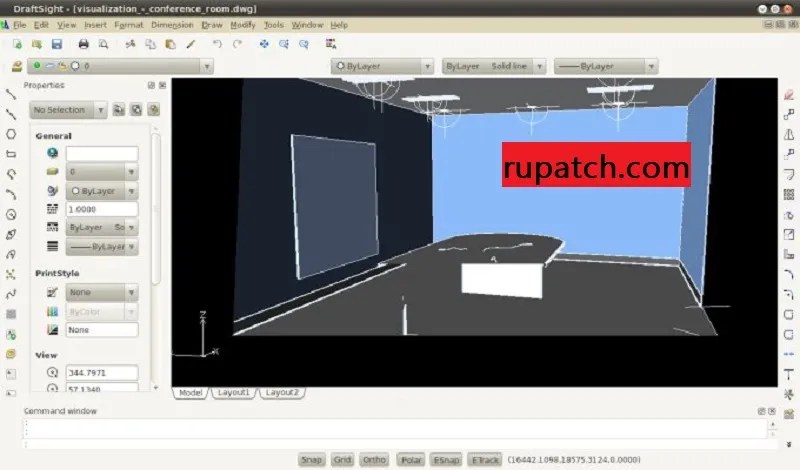Open the layer selector dropdown showing 0
This screenshot has width=800, height=470.
click(x=120, y=66)
